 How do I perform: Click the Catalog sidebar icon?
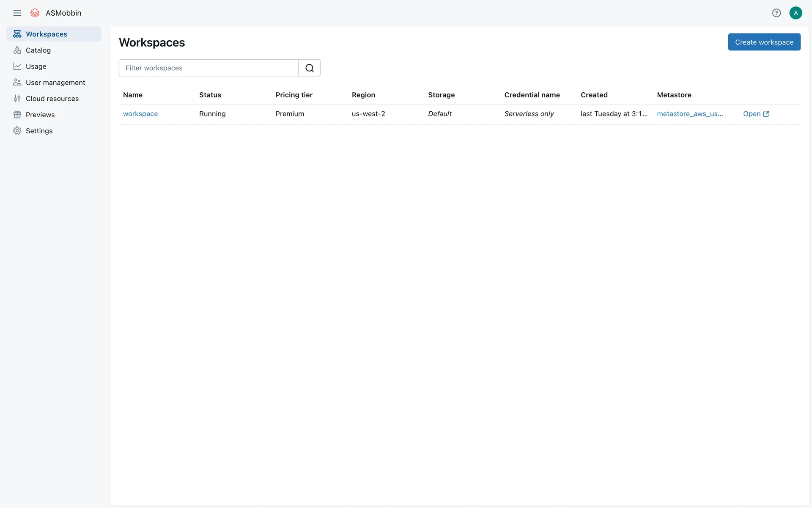pos(17,50)
